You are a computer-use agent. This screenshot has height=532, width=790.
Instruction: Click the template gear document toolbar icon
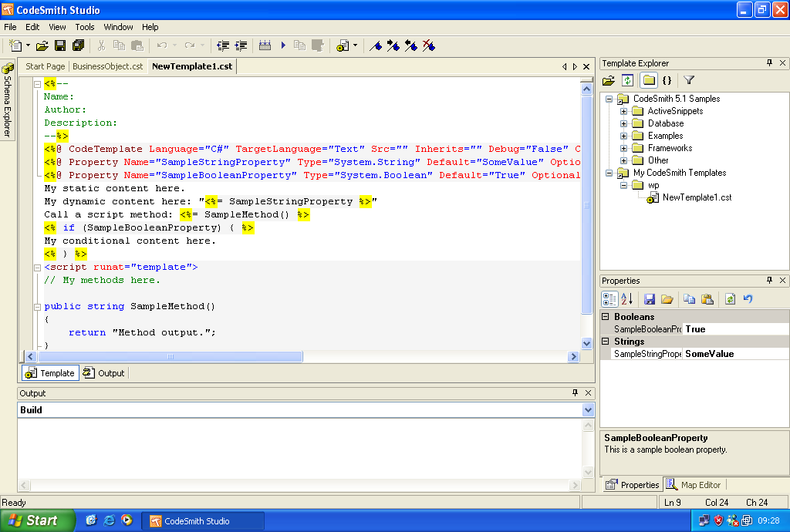(x=343, y=45)
